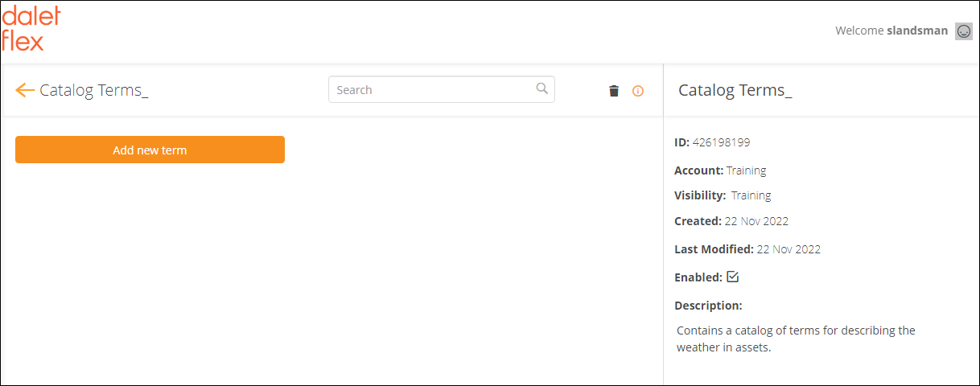980x386 pixels.
Task: Select the Catalog Terms_ title beside back arrow
Action: (94, 90)
